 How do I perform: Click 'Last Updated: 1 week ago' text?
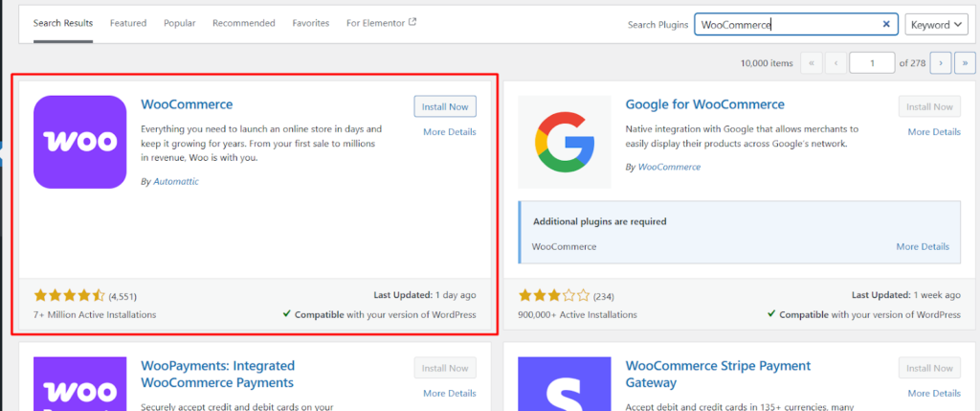pyautogui.click(x=906, y=295)
